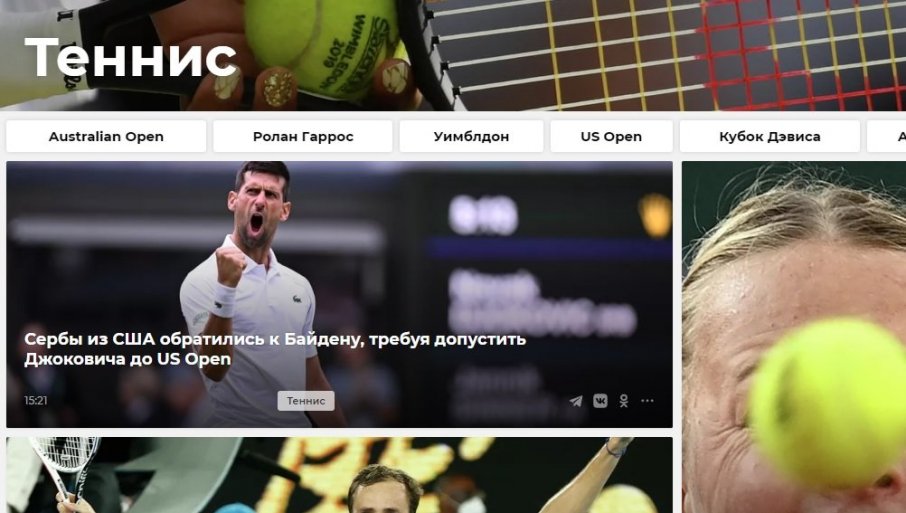Click the white racket in the lower article card
The width and height of the screenshot is (906, 513).
(x=64, y=462)
